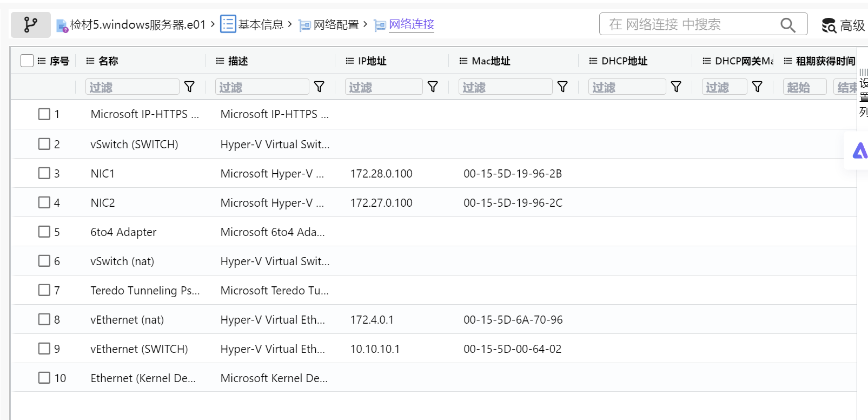Open 高级 advanced search
Screen dimensions: 868x420
[x=843, y=25]
